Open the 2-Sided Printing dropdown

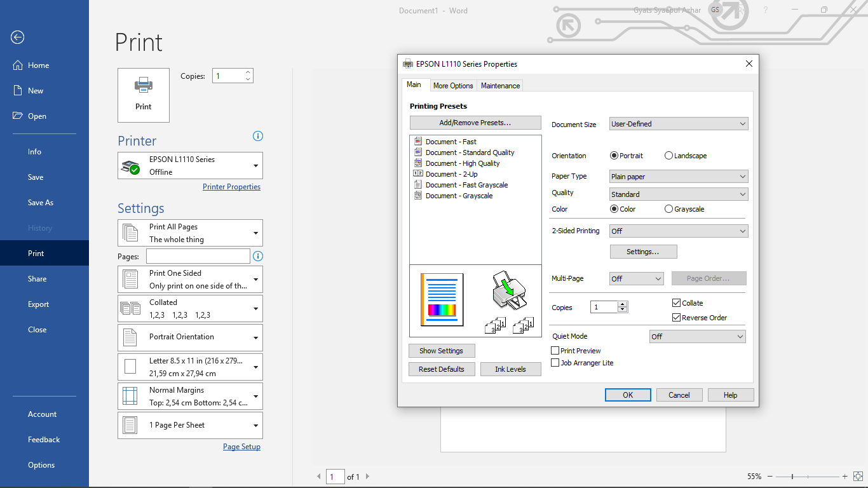(x=679, y=231)
